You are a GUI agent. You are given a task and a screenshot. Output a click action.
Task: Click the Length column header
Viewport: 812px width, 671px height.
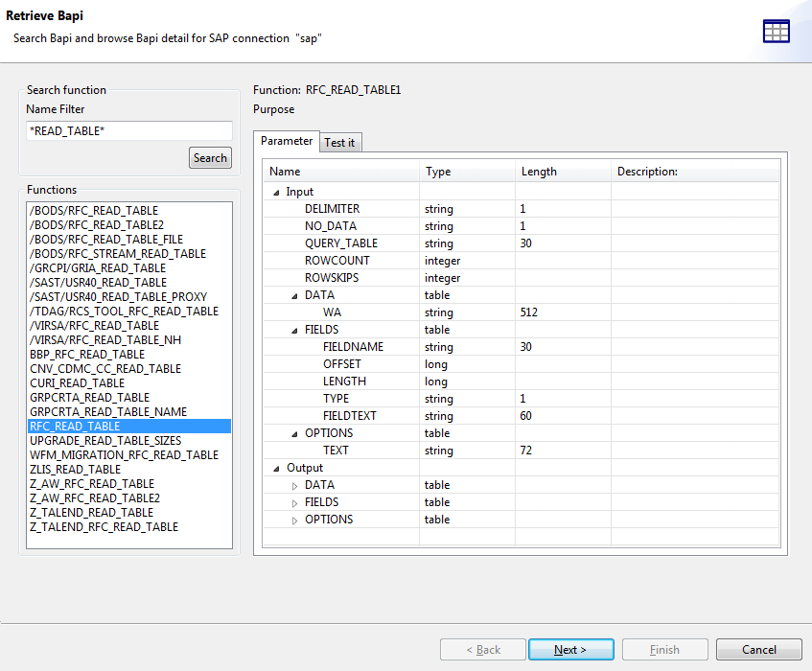pyautogui.click(x=539, y=171)
